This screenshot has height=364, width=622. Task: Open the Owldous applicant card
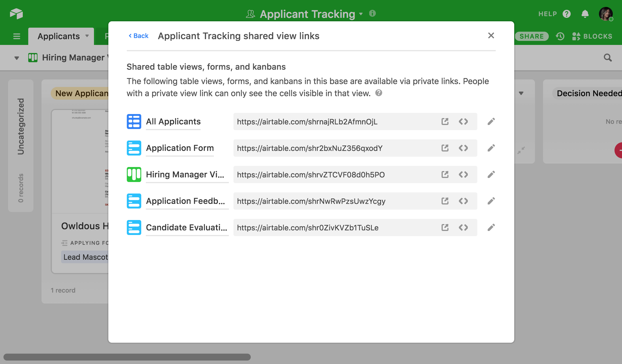(80, 191)
